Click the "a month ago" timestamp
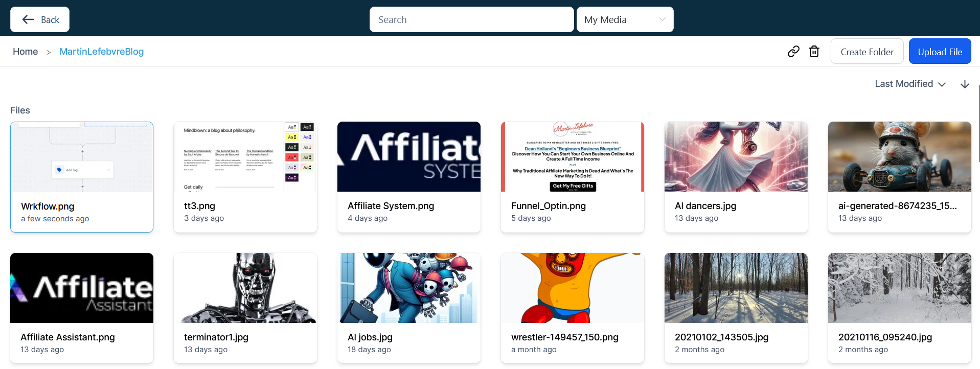The image size is (980, 369). pos(534,350)
